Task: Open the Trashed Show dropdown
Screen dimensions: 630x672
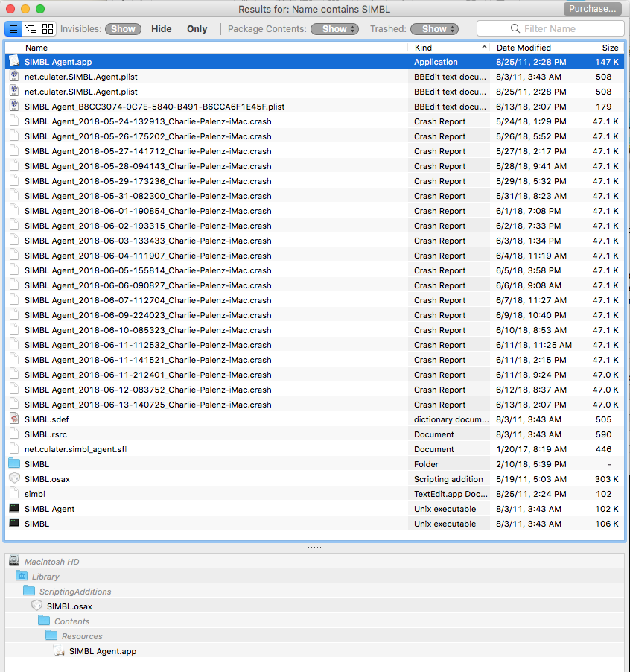Action: [434, 29]
